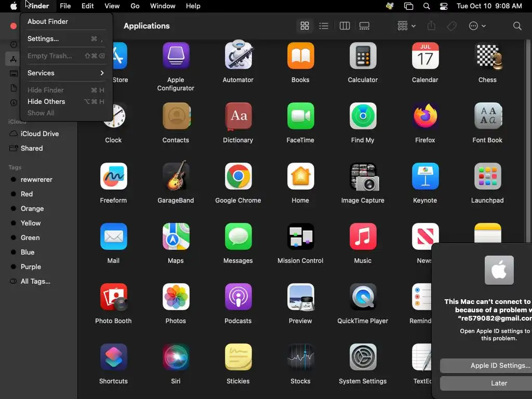The width and height of the screenshot is (532, 399).
Task: Open Control Center in menu bar
Action: pos(444,6)
